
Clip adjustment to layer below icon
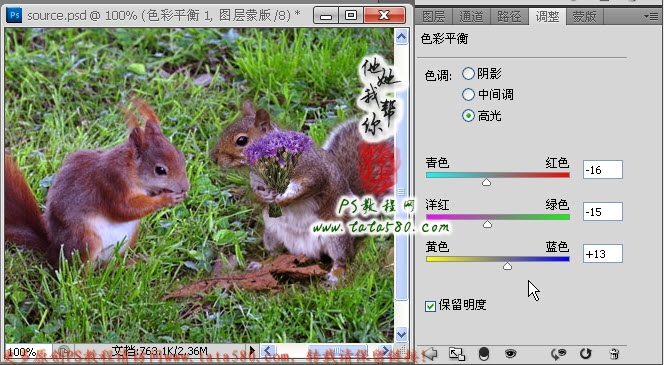click(484, 354)
